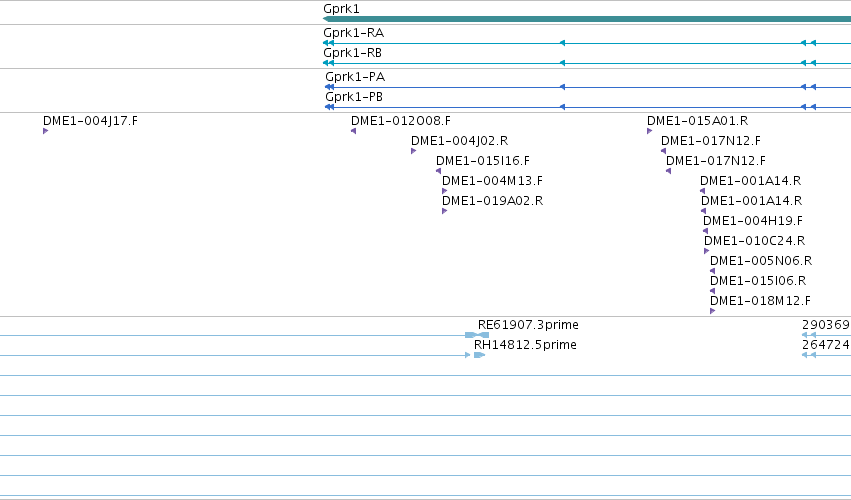
Task: Select the RH14812.5prime EST label
Action: click(525, 345)
